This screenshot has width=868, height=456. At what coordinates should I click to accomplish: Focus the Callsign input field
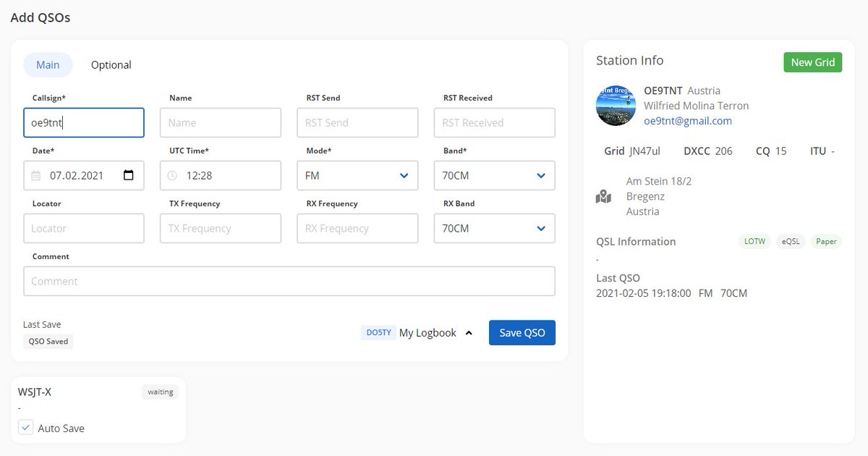pyautogui.click(x=84, y=122)
